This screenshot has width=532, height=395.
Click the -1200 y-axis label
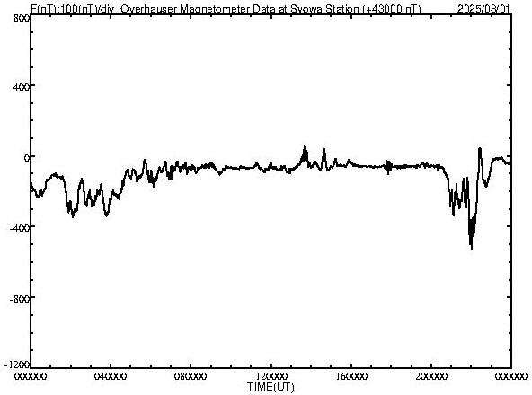tap(18, 364)
